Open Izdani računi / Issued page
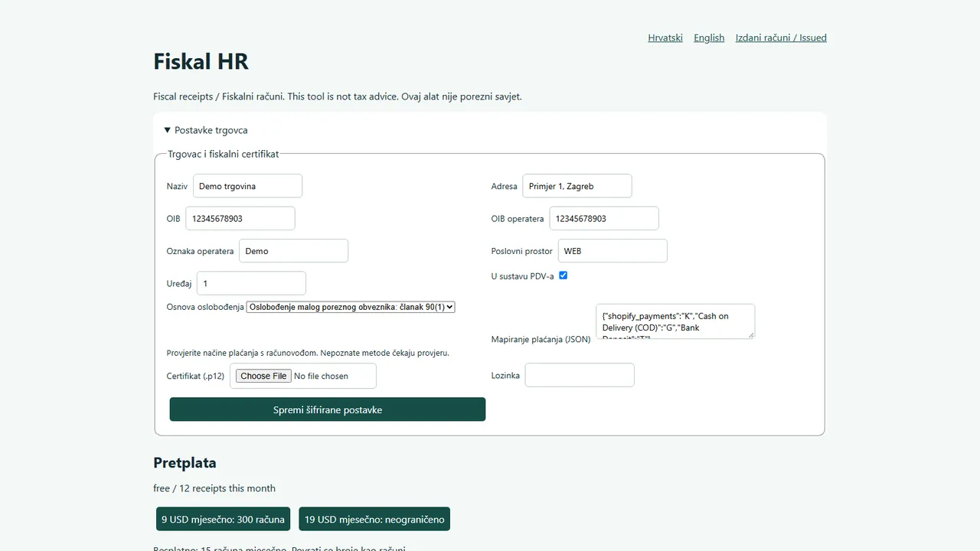Image resolution: width=980 pixels, height=551 pixels. click(x=781, y=37)
